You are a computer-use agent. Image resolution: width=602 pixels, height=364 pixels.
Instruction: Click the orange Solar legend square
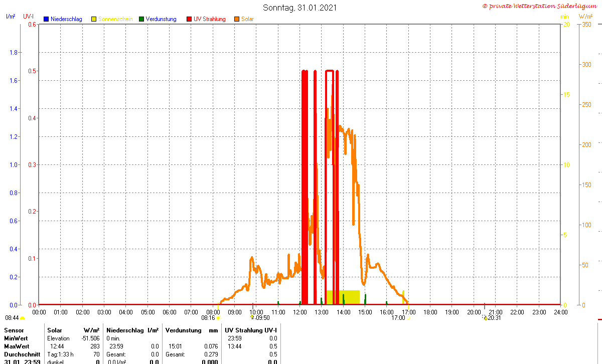237,19
